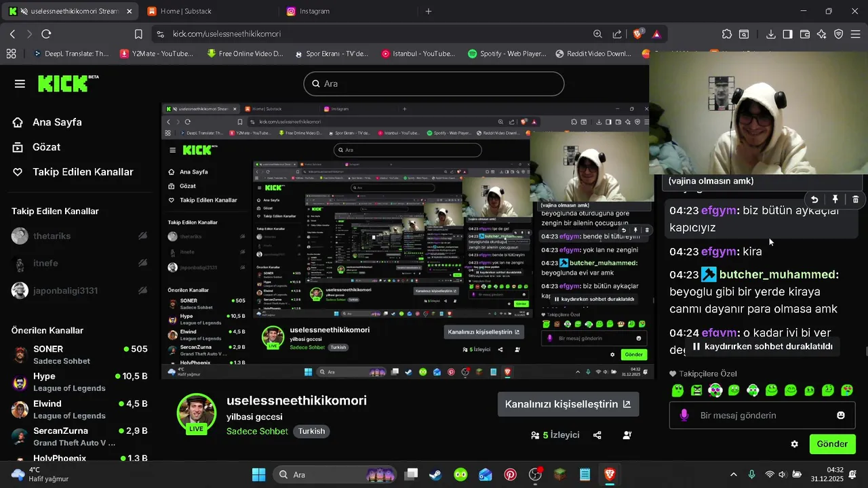Open the browser main menu
868x488 pixels.
click(x=856, y=34)
